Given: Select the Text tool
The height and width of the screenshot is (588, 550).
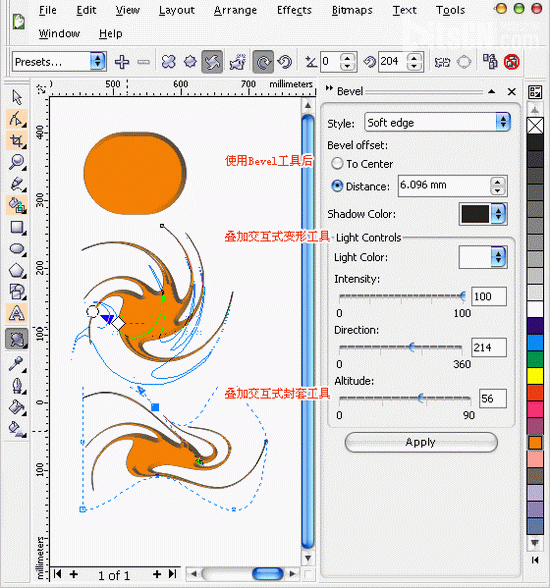Looking at the screenshot, I should 16,313.
